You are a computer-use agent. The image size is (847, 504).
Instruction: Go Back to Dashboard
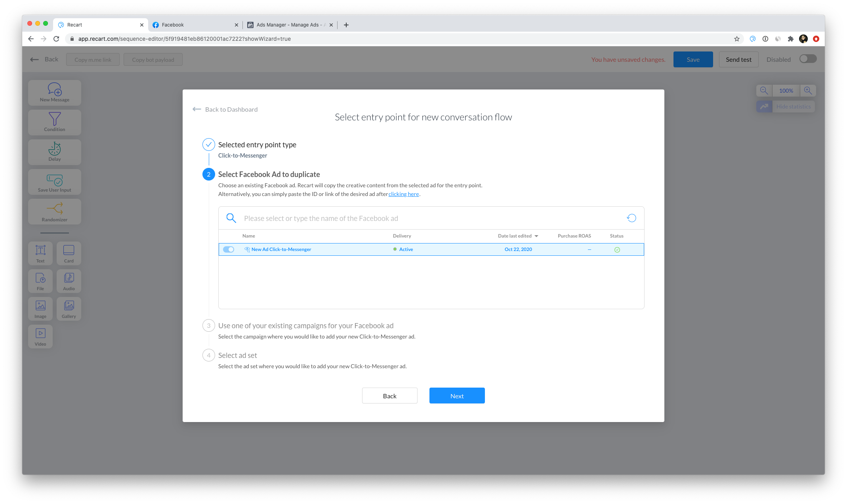click(x=225, y=109)
